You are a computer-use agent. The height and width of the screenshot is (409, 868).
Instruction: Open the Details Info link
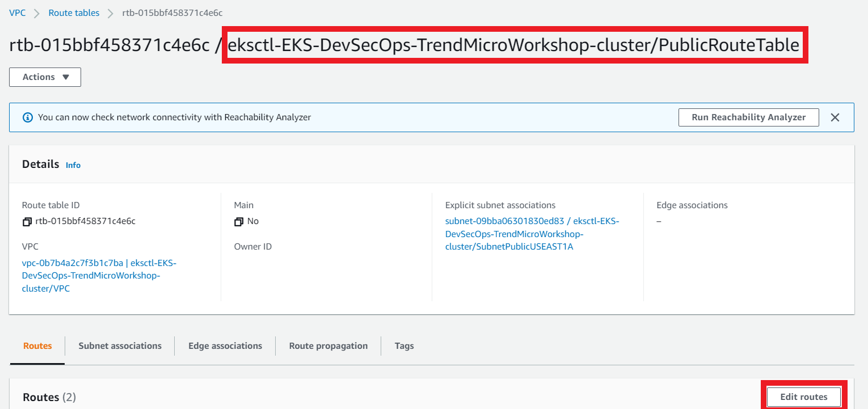point(73,165)
